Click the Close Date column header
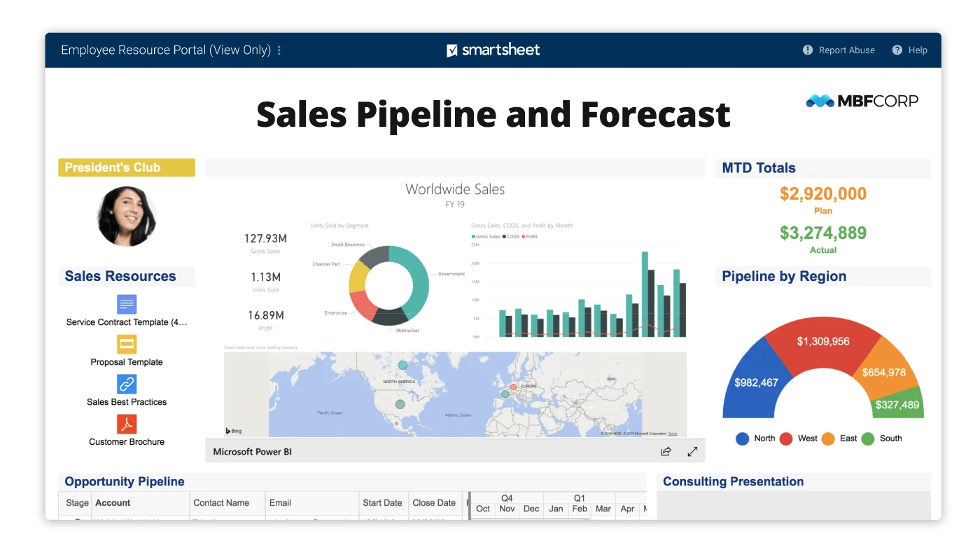The height and width of the screenshot is (552, 980). [434, 503]
